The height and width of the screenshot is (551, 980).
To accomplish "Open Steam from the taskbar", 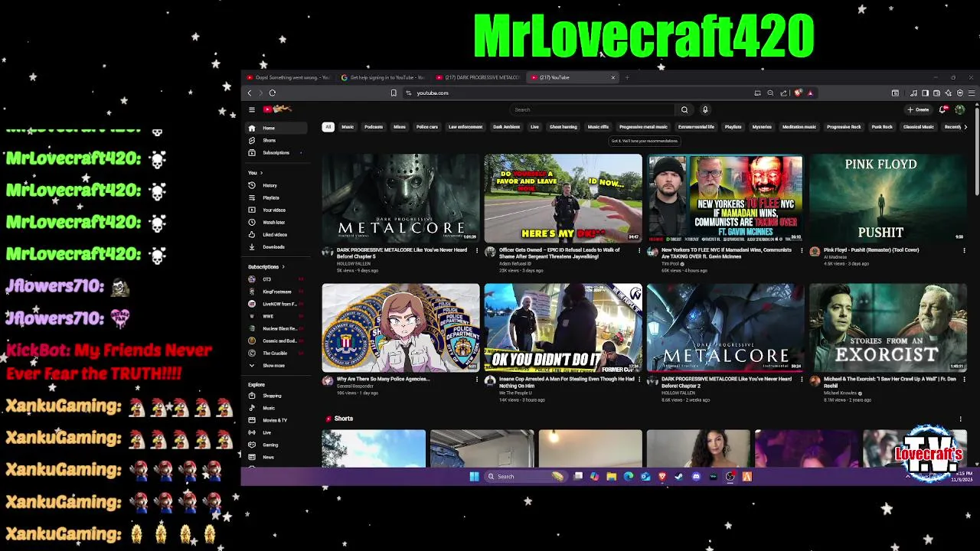I will [679, 476].
